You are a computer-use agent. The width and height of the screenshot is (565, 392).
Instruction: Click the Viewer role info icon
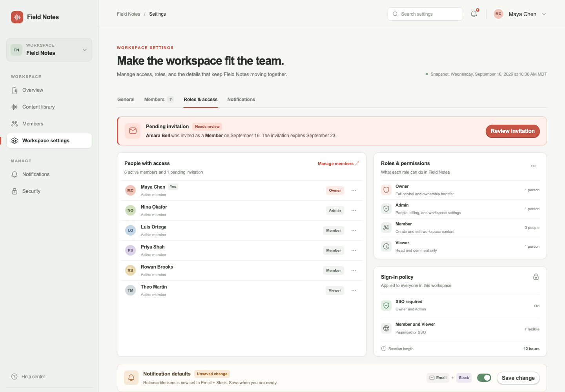386,247
